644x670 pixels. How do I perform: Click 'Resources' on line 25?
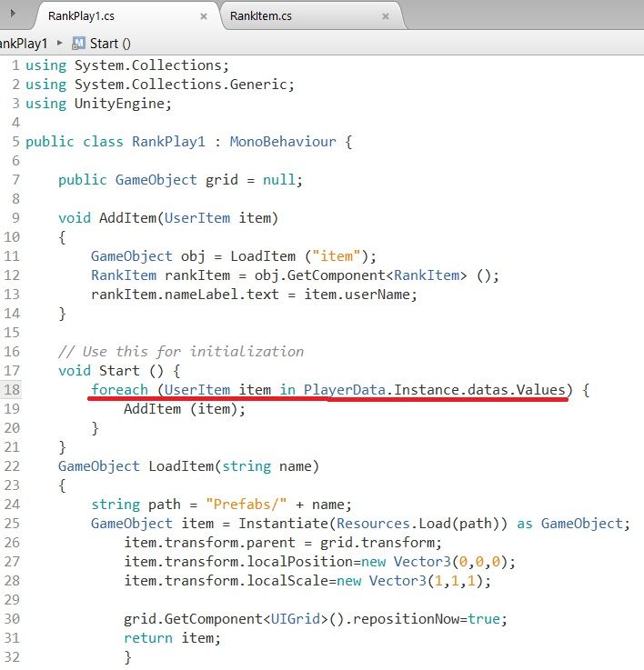373,524
